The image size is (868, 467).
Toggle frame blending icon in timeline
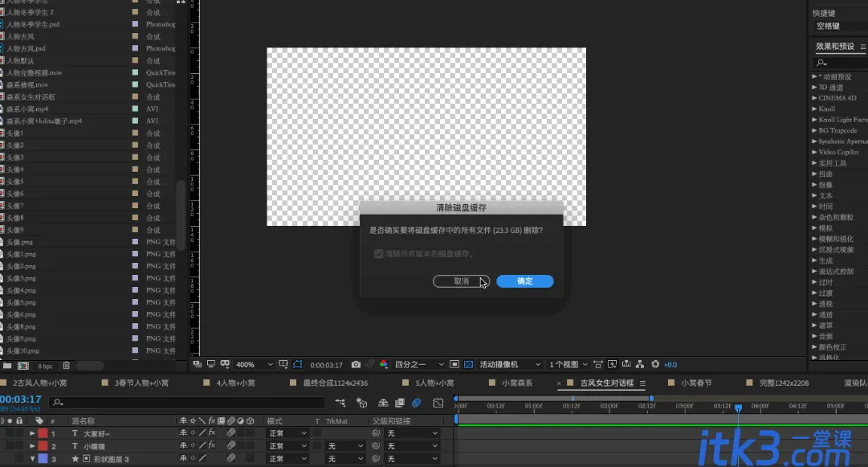click(400, 404)
